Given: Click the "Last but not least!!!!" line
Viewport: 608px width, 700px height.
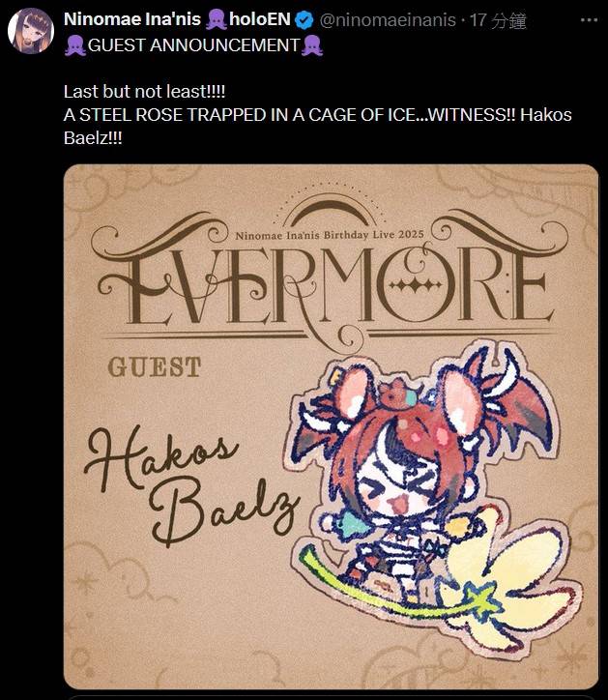Looking at the screenshot, I should coord(144,92).
